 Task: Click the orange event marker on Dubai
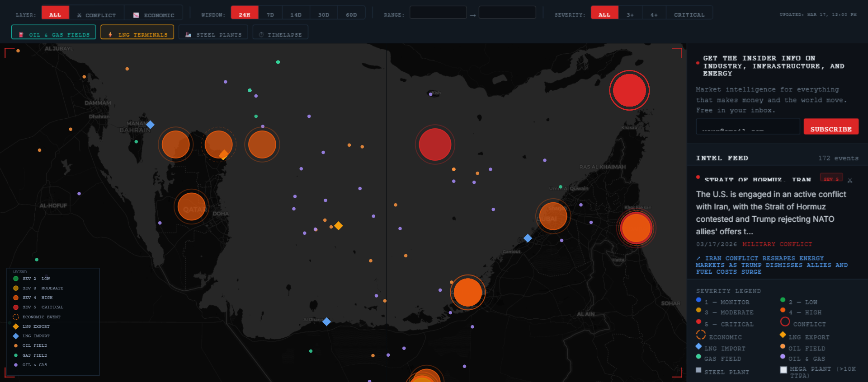click(552, 216)
